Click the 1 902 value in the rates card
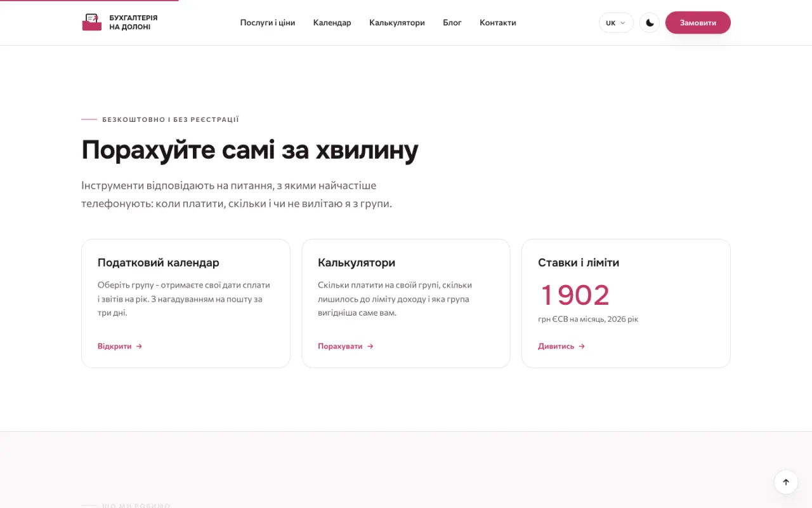 tap(575, 295)
